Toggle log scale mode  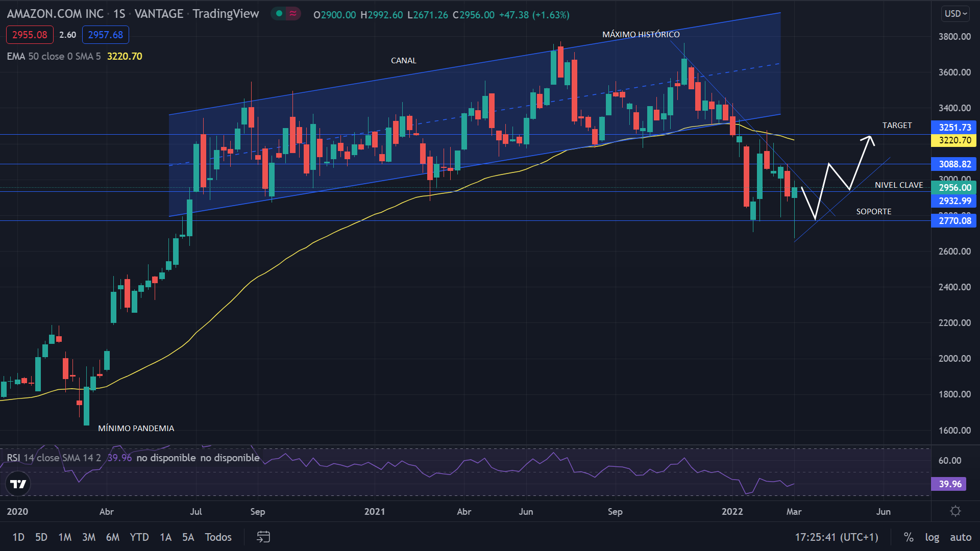[932, 537]
